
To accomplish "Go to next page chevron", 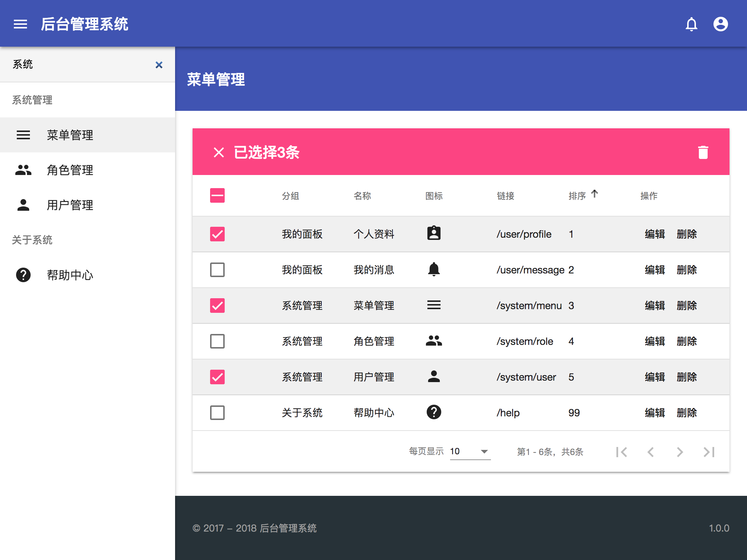I will (x=680, y=452).
